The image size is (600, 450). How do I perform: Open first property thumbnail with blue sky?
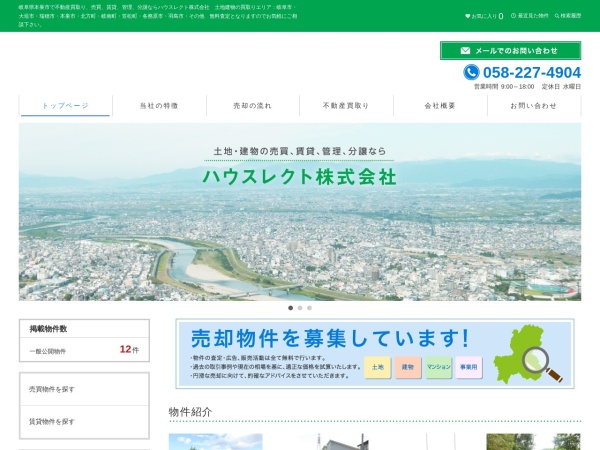tap(215, 442)
